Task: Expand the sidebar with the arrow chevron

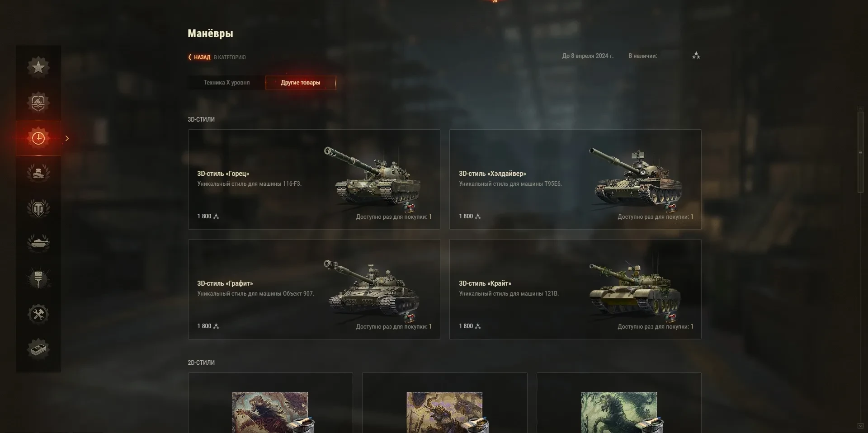Action: (x=67, y=138)
